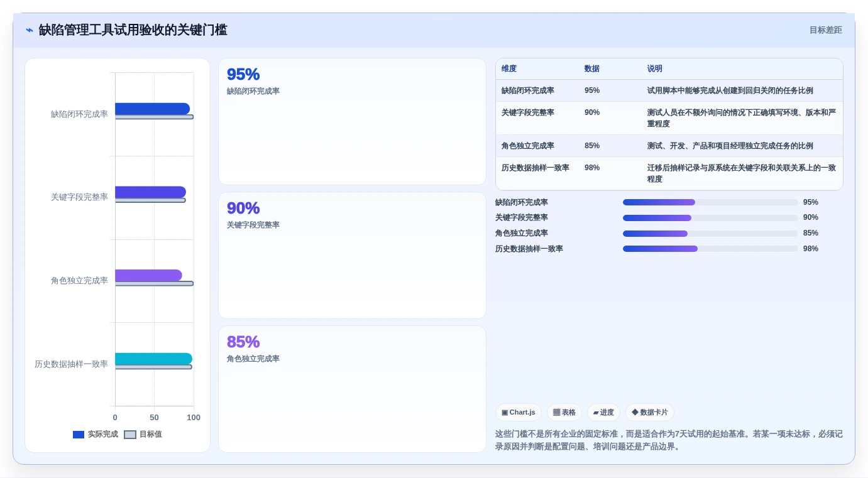Click the purple 角色独立完成率 chart bar
Screen dimensions: 868x478
click(148, 275)
